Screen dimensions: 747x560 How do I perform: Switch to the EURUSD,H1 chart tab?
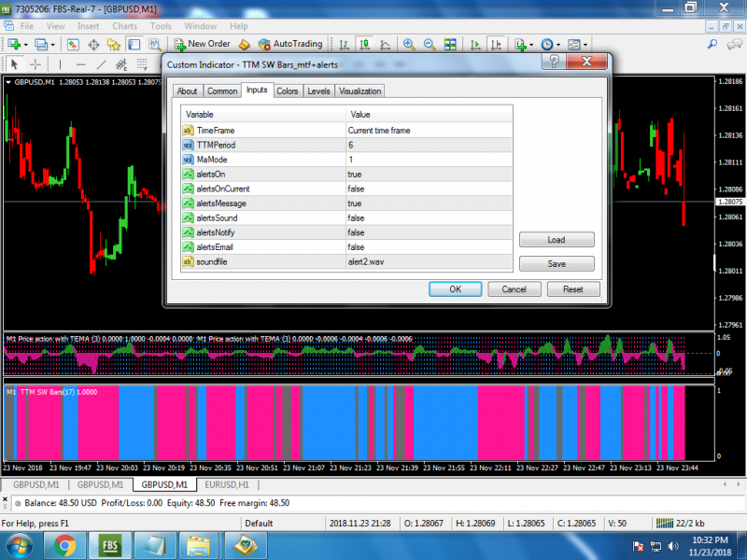(227, 484)
